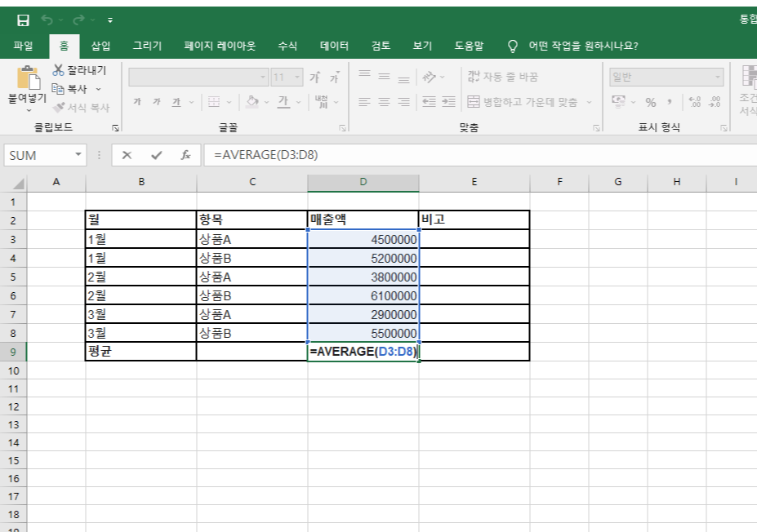
Task: Open the Name Box dropdown showing SUM
Action: tap(78, 155)
